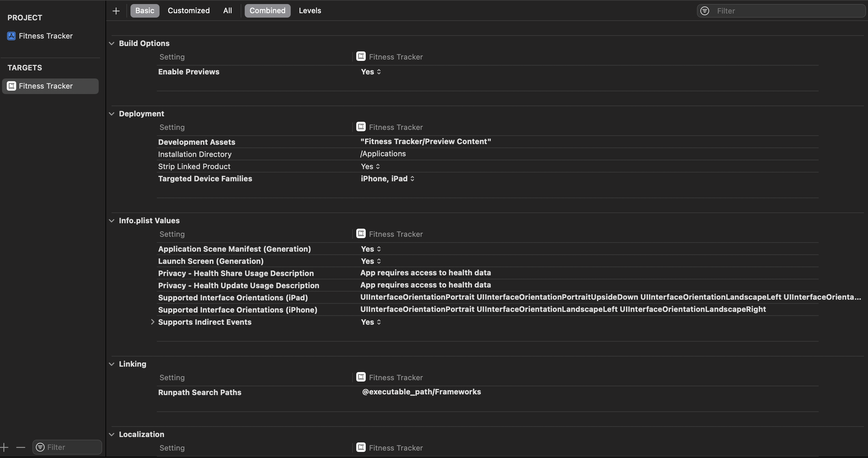This screenshot has height=458, width=868.
Task: Click the Info.plist Values section title
Action: tap(149, 221)
